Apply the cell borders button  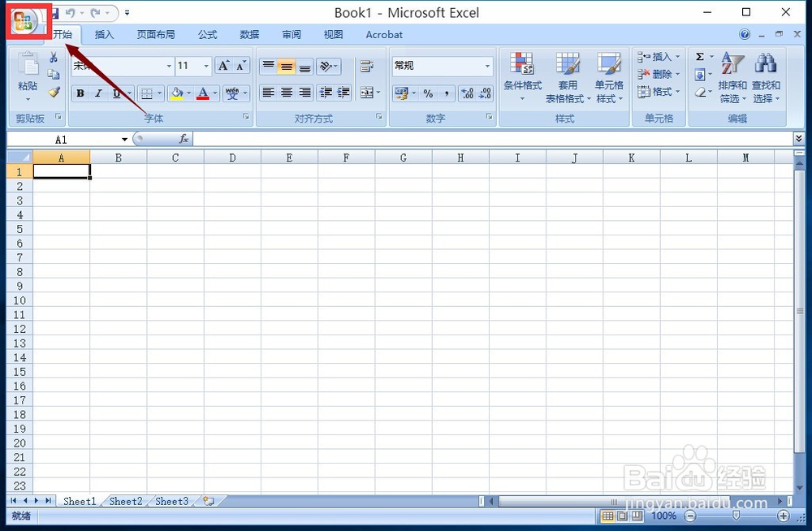click(x=146, y=93)
